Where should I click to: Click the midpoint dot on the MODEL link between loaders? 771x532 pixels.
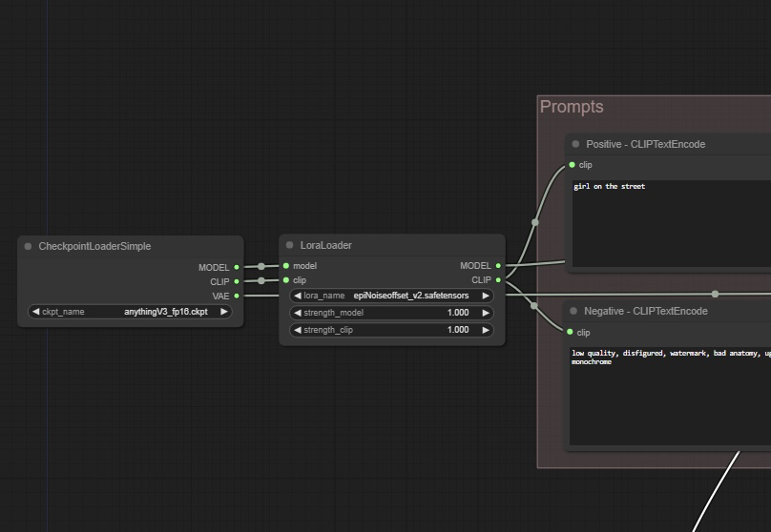pyautogui.click(x=261, y=266)
